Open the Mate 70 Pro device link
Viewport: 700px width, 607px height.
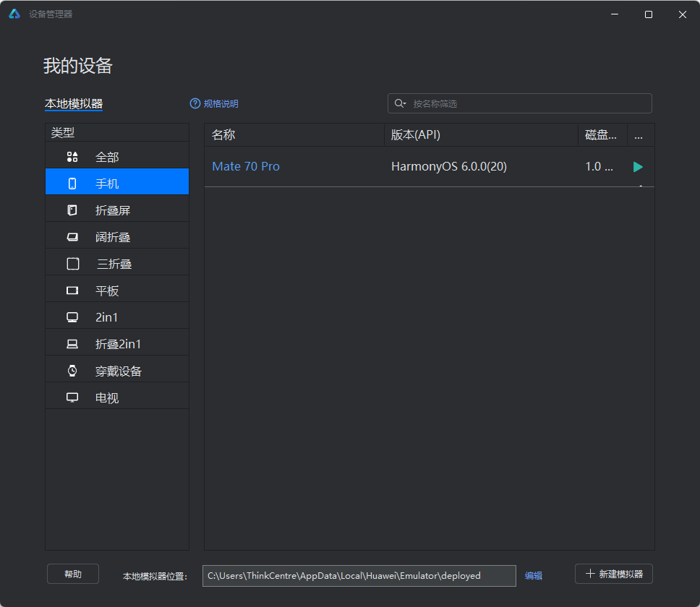pyautogui.click(x=246, y=166)
